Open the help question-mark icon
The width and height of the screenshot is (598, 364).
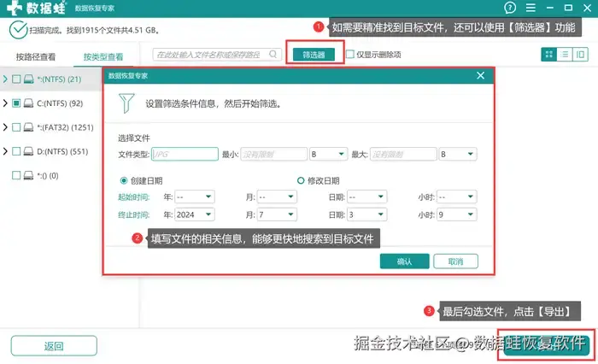click(x=510, y=8)
